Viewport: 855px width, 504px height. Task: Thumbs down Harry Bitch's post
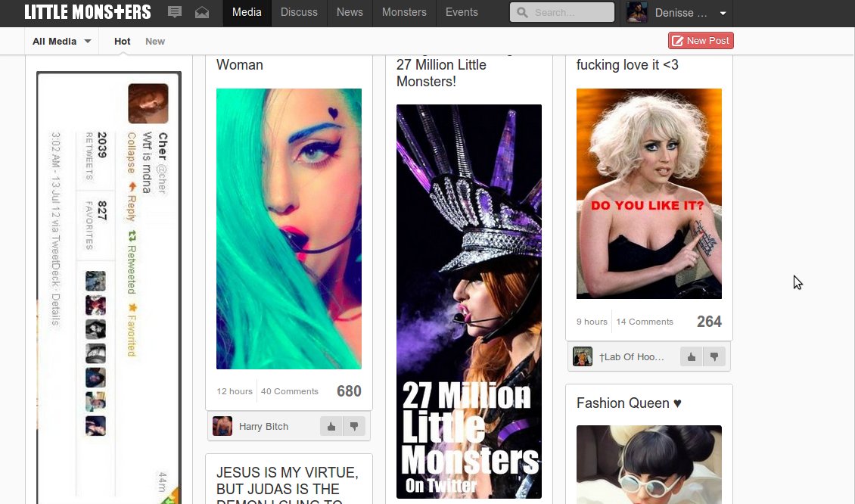pyautogui.click(x=354, y=426)
